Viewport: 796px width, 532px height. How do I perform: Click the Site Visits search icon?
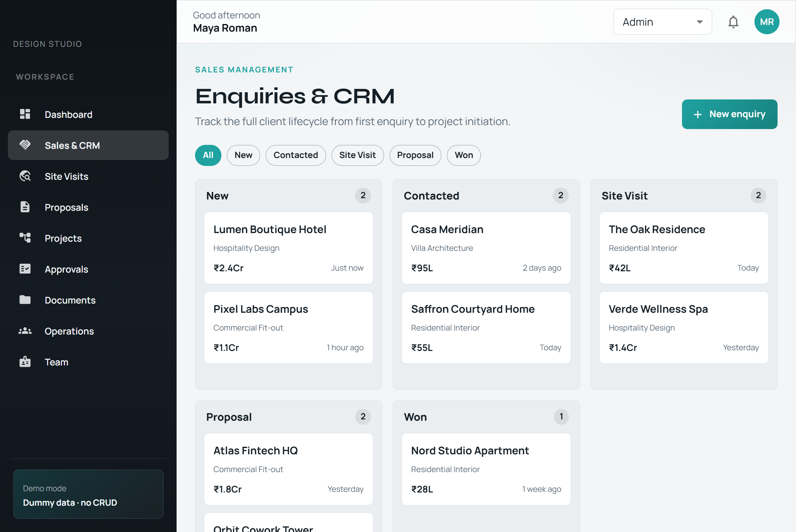25,176
